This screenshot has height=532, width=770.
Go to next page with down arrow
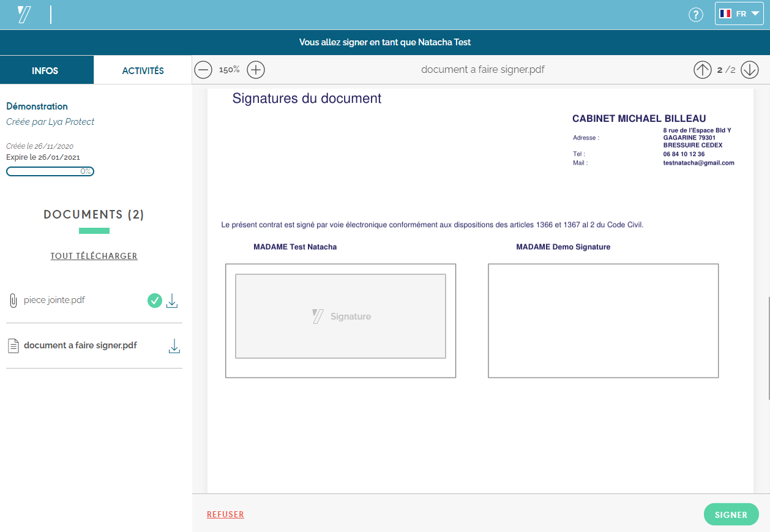[749, 70]
